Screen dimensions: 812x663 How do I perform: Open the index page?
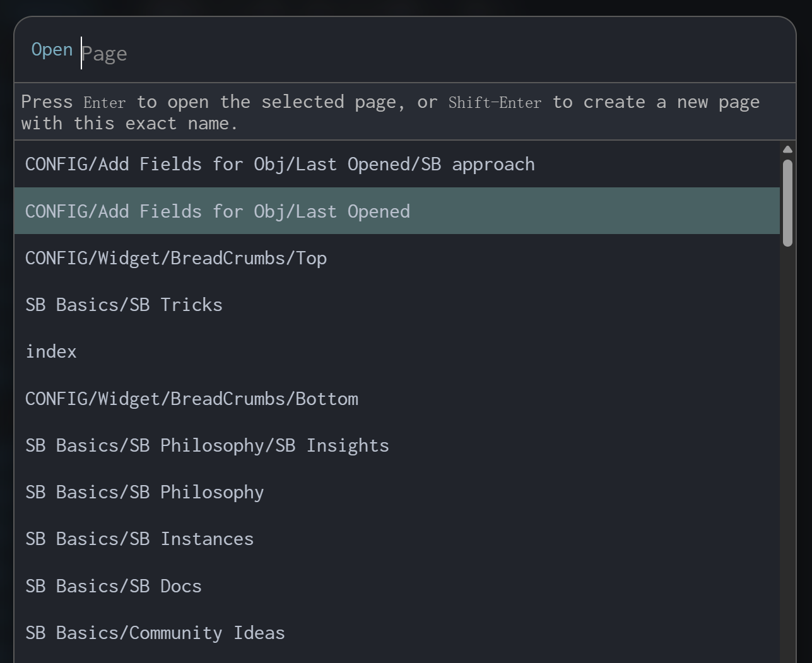(51, 352)
